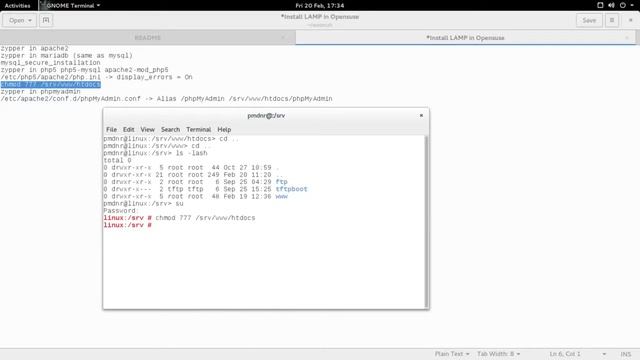Open the Plain Text language dropdown
Viewport: 640px width, 360px height.
pos(452,354)
